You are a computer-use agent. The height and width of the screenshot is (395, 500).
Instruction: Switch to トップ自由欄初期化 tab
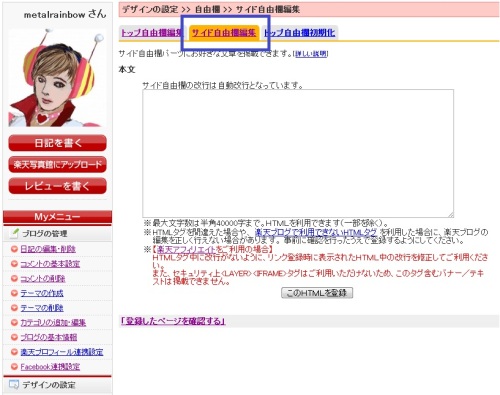(299, 33)
